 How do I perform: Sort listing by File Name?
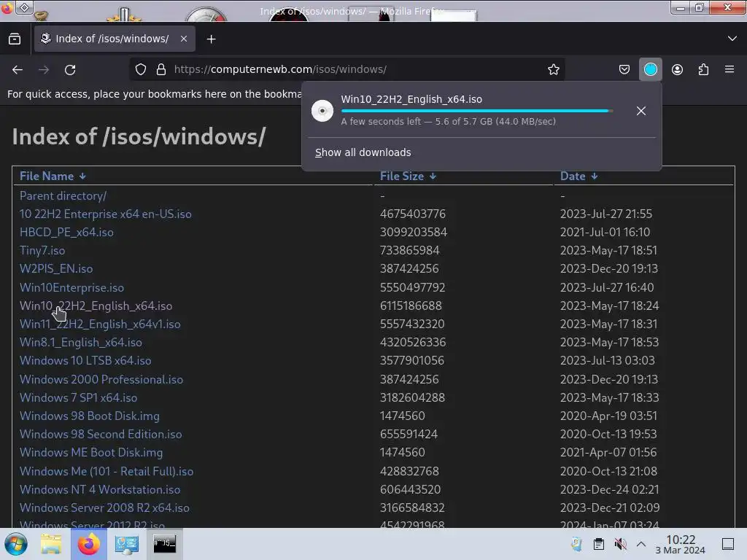point(47,176)
